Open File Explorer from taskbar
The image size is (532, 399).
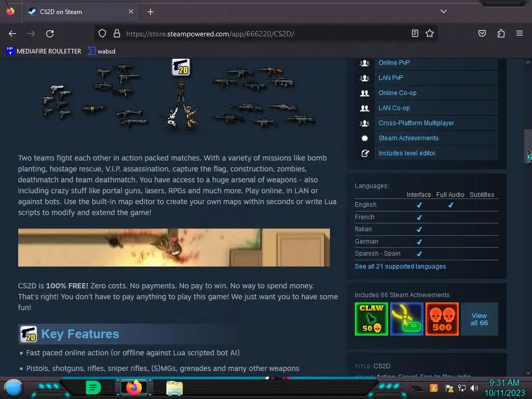pyautogui.click(x=175, y=388)
